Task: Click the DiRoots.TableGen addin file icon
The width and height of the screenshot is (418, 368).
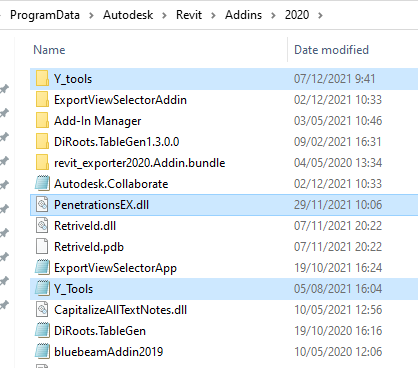Action: (42, 331)
